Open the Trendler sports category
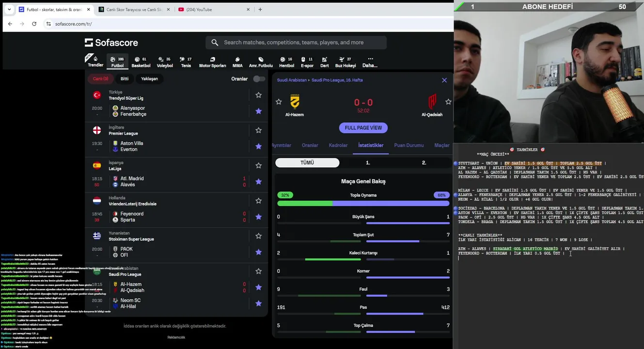The image size is (644, 349). (x=95, y=62)
